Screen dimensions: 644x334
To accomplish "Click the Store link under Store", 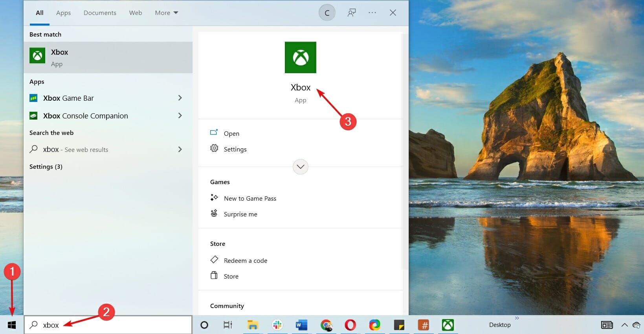I will tap(231, 277).
